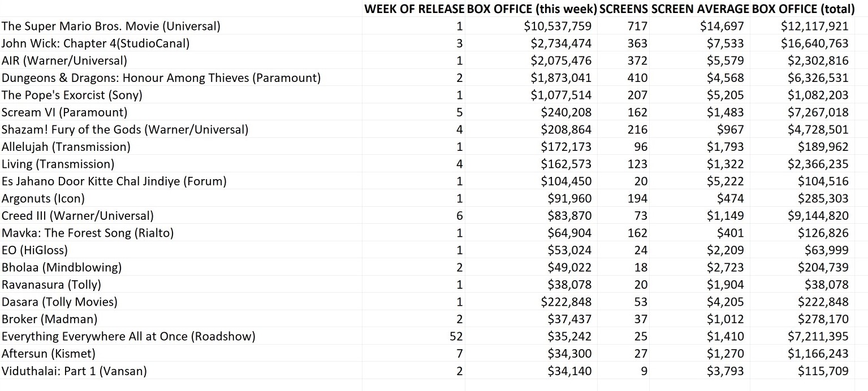Select the SCREEN AVERAGE header cell

pyautogui.click(x=699, y=8)
